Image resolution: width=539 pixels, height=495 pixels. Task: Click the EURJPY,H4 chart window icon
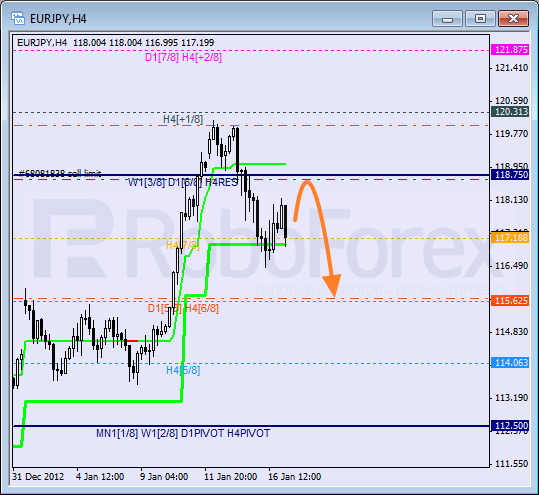18,18
